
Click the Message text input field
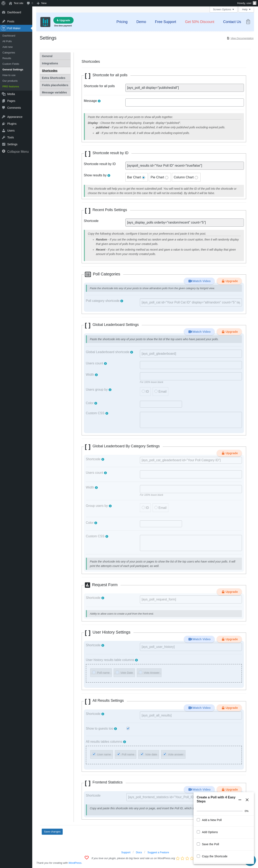tap(184, 102)
